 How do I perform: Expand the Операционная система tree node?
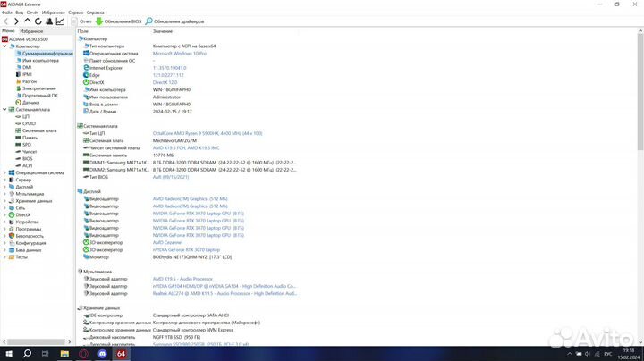coord(4,172)
